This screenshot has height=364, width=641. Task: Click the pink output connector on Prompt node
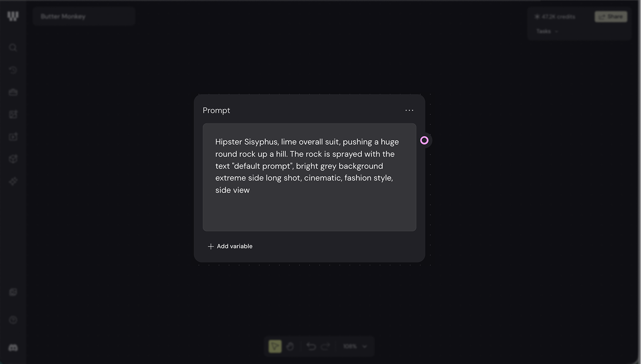coord(424,140)
